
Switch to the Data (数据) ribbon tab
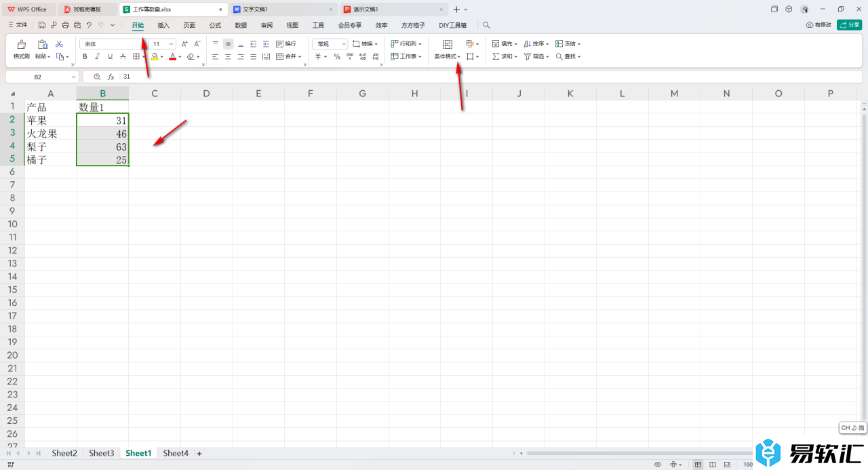pos(241,25)
